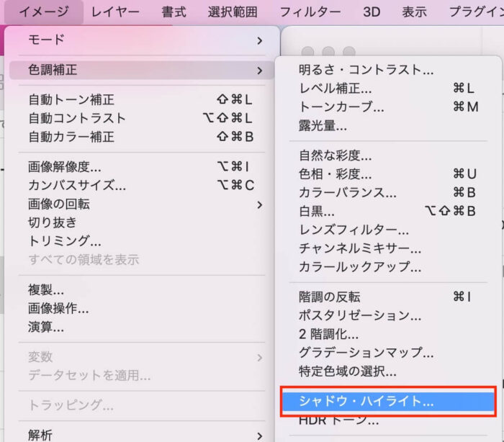
Task: Open 明るさ・コントラスト adjustment
Action: pyautogui.click(x=388, y=70)
